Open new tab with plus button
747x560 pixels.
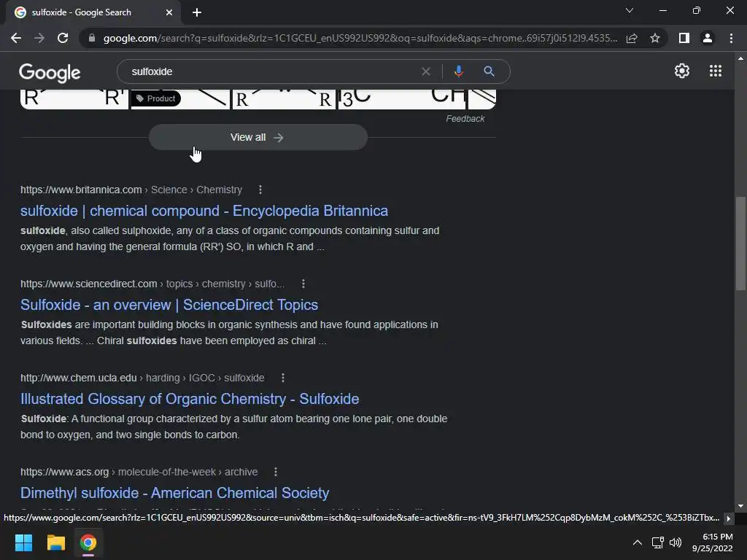[x=197, y=12]
